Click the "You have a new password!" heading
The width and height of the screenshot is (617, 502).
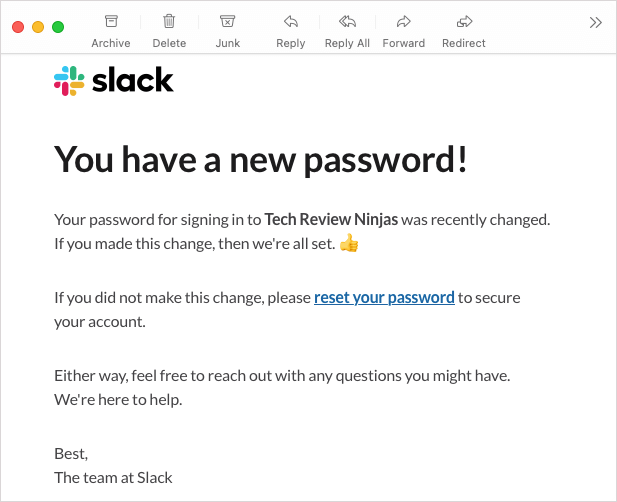[260, 159]
